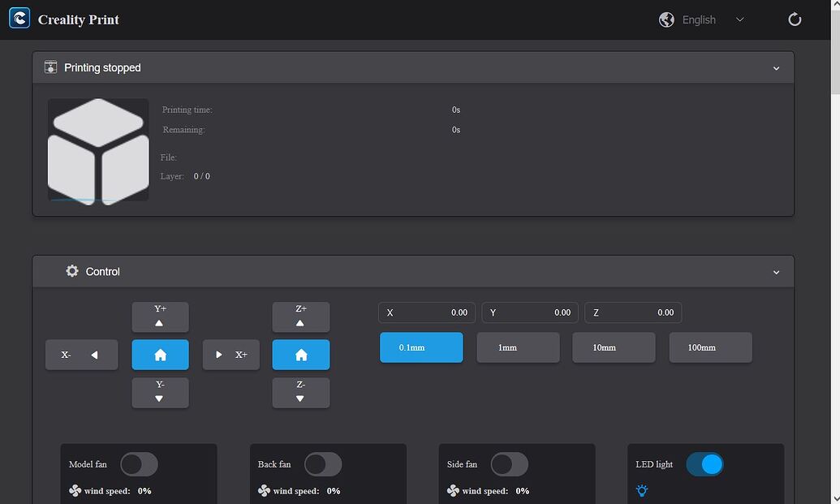Click the refresh icon in header
The image size is (840, 504).
795,19
